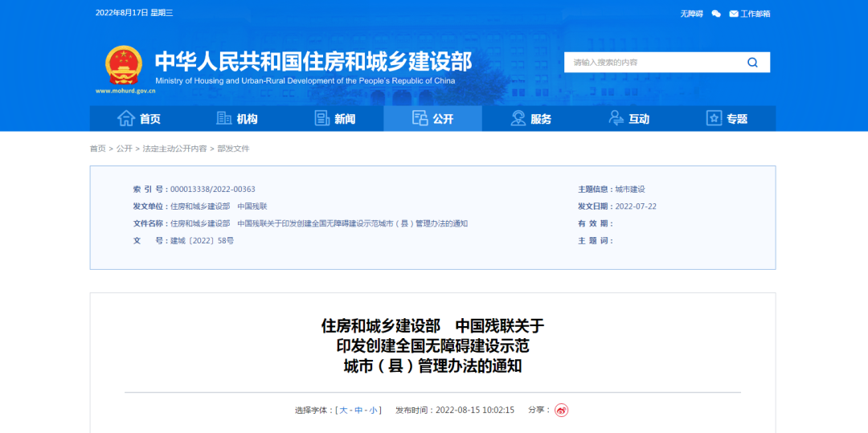The height and width of the screenshot is (433, 868).
Task: Switch font size to 中
Action: click(x=358, y=410)
